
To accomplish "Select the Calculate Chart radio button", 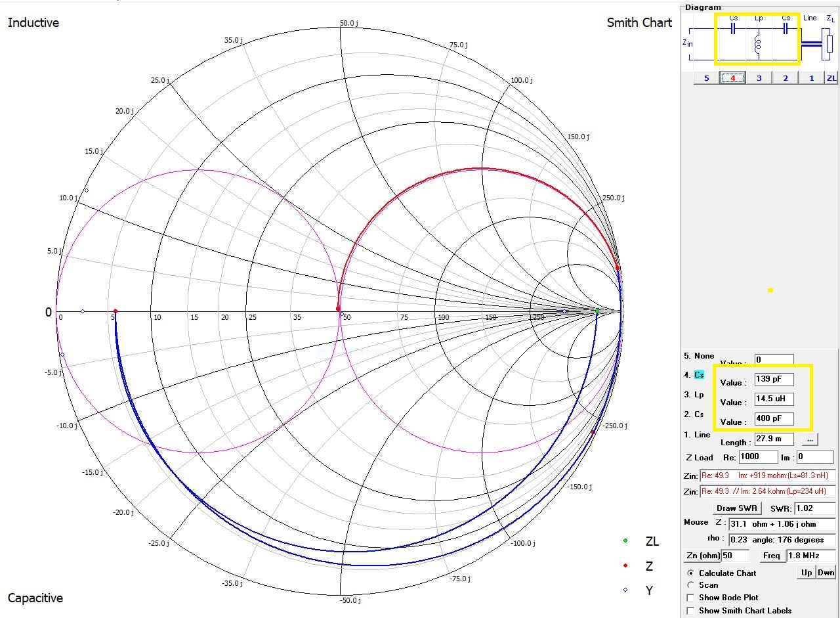I will pyautogui.click(x=690, y=573).
